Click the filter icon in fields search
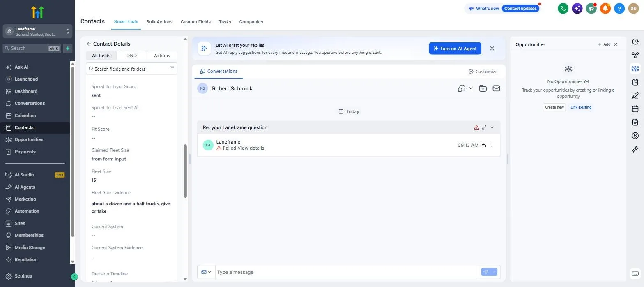Viewport: 644px width, 287px height. click(172, 68)
